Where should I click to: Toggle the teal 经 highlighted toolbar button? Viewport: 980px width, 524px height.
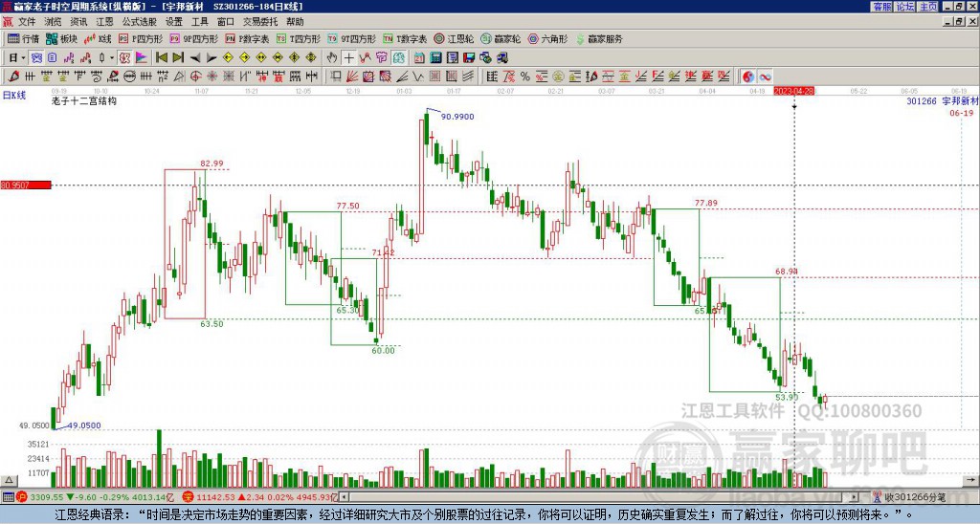(x=398, y=58)
